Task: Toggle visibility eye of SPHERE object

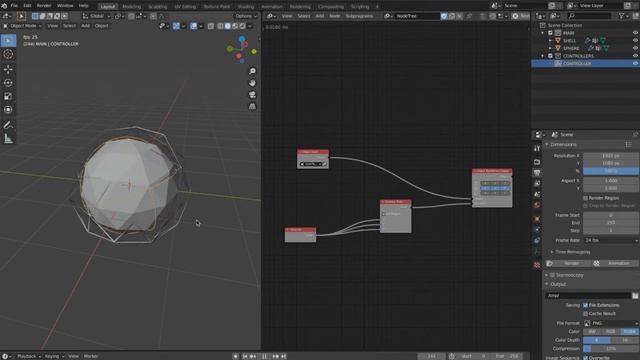Action: tap(635, 48)
